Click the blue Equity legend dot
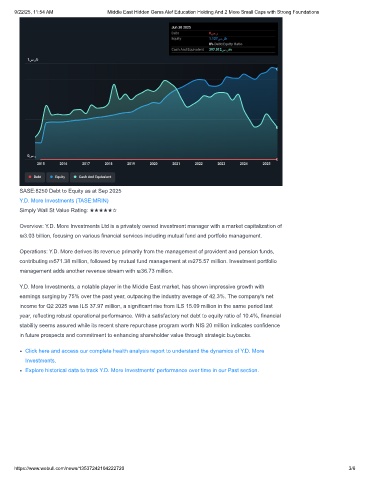Image resolution: width=370 pixels, height=480 pixels. pyautogui.click(x=51, y=177)
